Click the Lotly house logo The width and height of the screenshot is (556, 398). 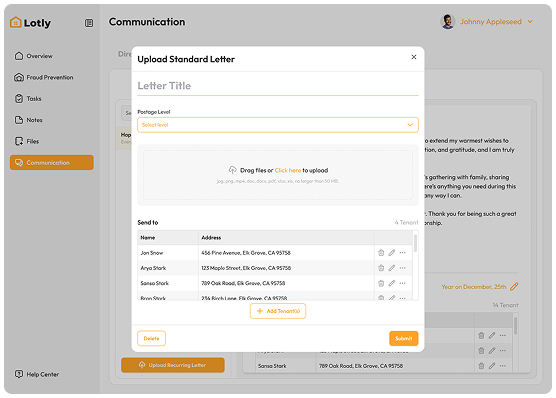(x=16, y=22)
